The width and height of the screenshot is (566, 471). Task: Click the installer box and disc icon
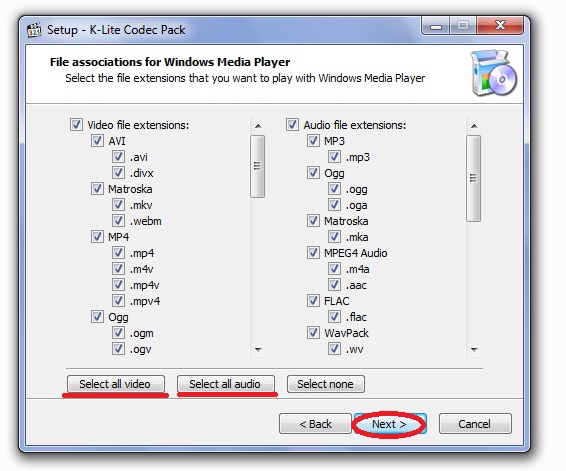coord(493,73)
